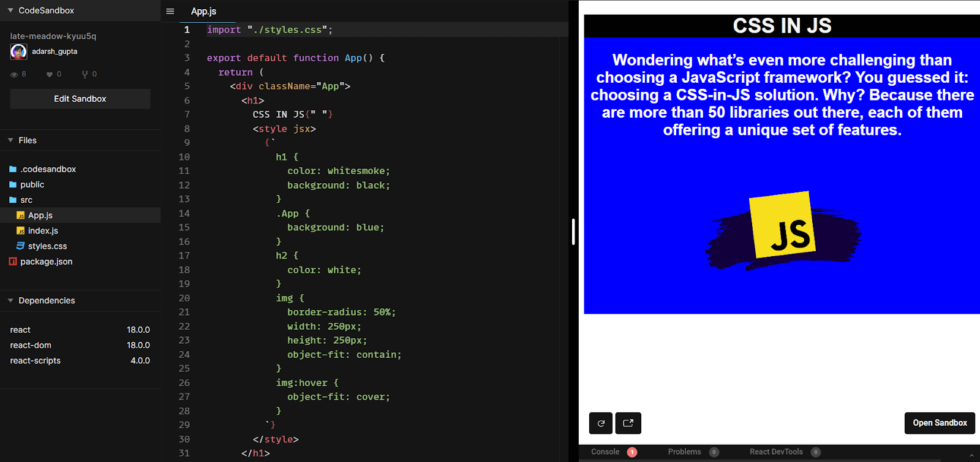Switch to the App.js editor tab
This screenshot has width=980, height=462.
tap(203, 11)
